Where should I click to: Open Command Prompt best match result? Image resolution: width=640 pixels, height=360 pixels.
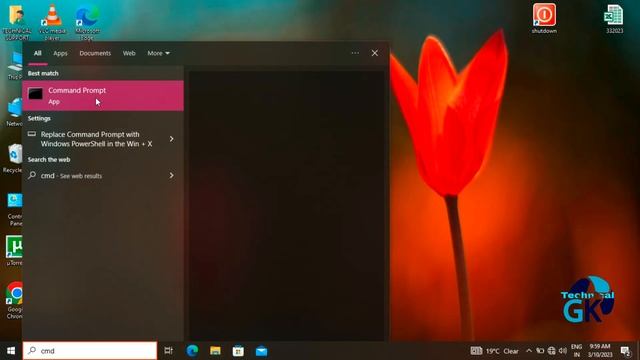coord(103,96)
